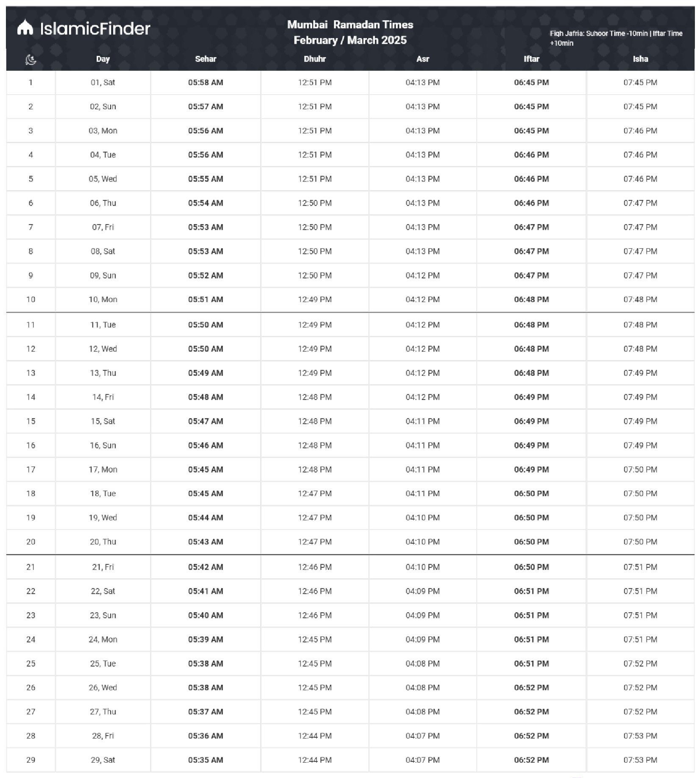Click the Isha time on 21, Fri
The image size is (700, 778).
pyautogui.click(x=640, y=567)
